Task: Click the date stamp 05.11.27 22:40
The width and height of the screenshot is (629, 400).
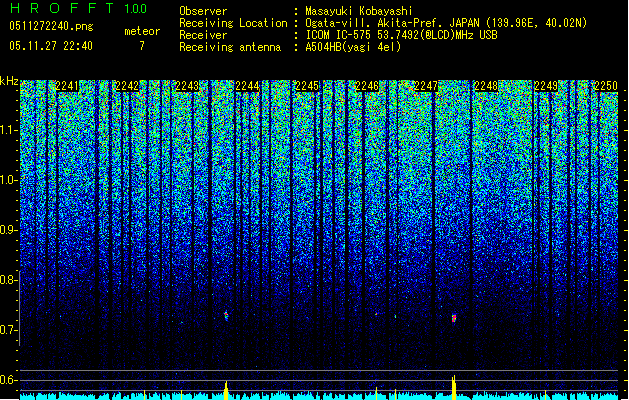Action: coord(51,46)
